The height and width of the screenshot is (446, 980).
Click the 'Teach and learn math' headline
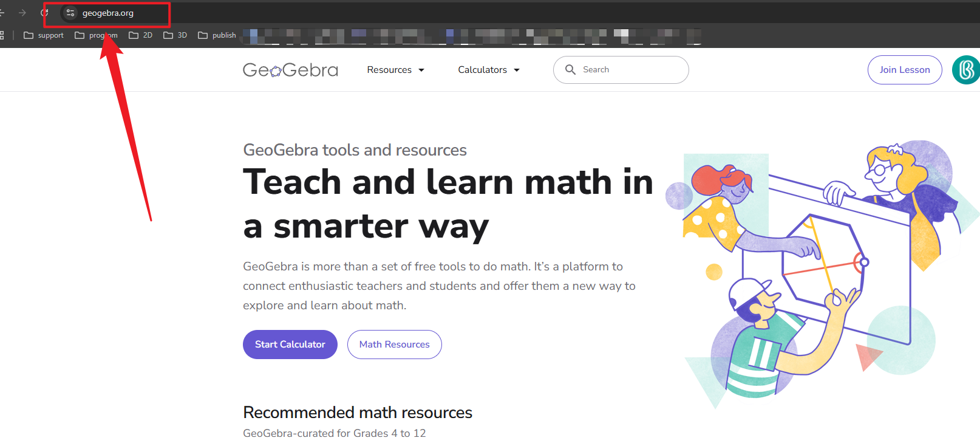click(448, 204)
